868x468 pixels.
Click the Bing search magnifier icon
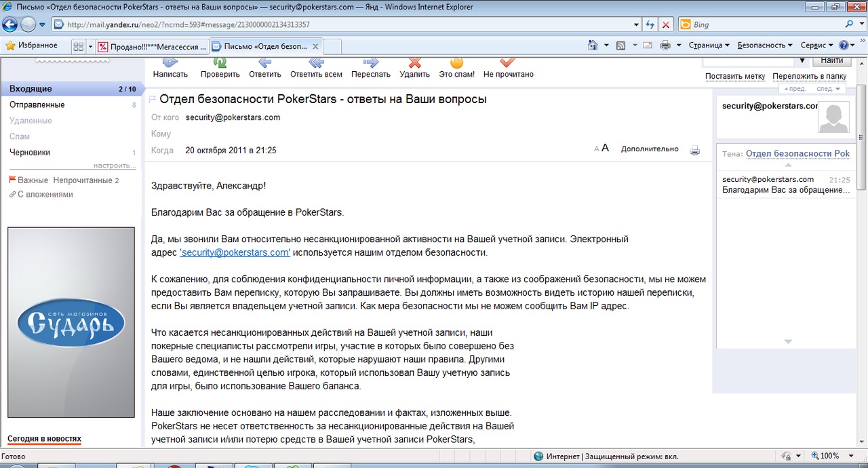[850, 24]
